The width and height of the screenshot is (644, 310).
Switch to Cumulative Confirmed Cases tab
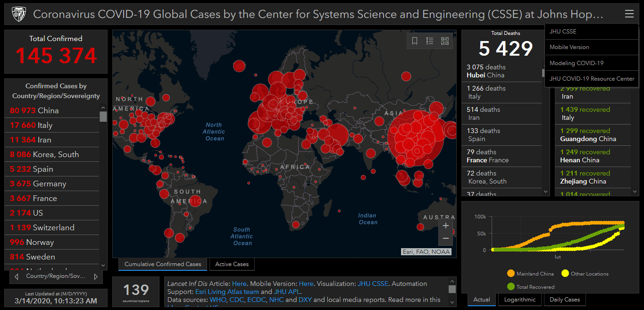(x=163, y=264)
